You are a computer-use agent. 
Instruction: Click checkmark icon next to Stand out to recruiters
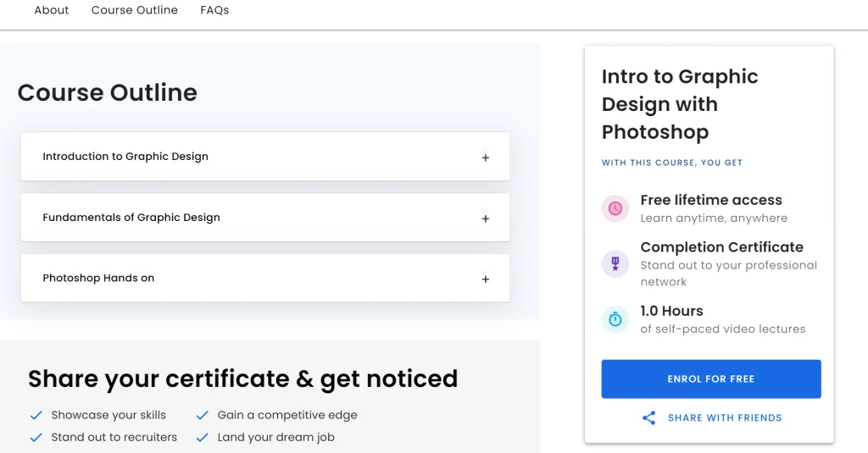(36, 438)
